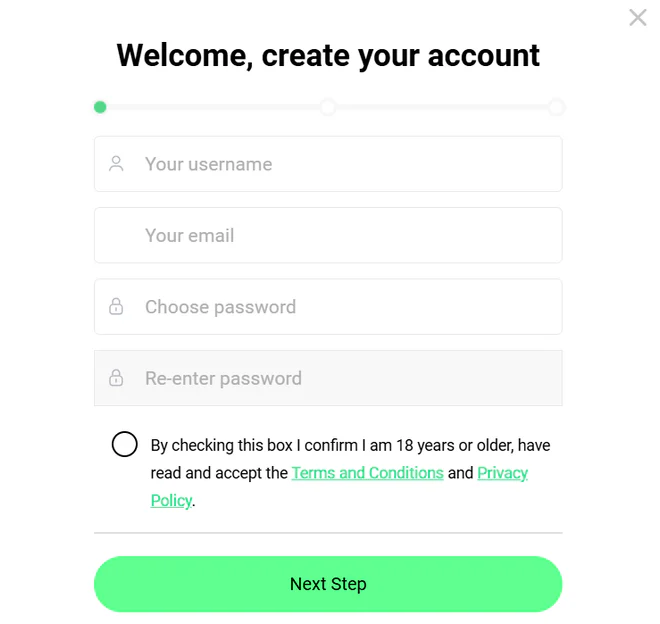Proceed with the Next Step button
The image size is (660, 624).
point(328,584)
